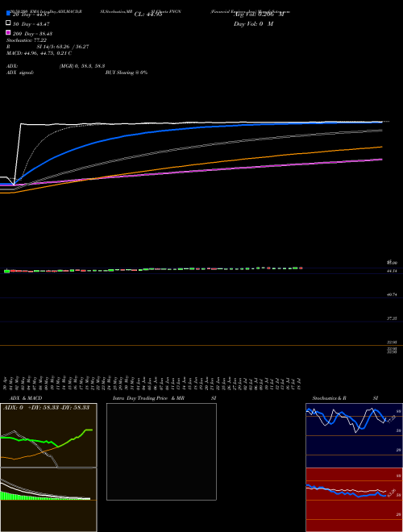This screenshot has height=532, width=403.
Task: Click the 'Intra Day Trading Price & MR' title
Action: point(148,398)
